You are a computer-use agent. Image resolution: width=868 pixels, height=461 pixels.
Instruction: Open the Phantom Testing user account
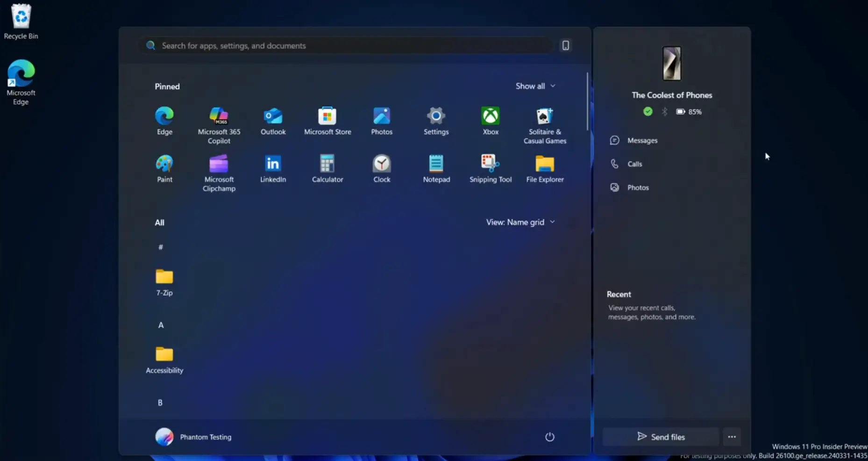coord(193,437)
